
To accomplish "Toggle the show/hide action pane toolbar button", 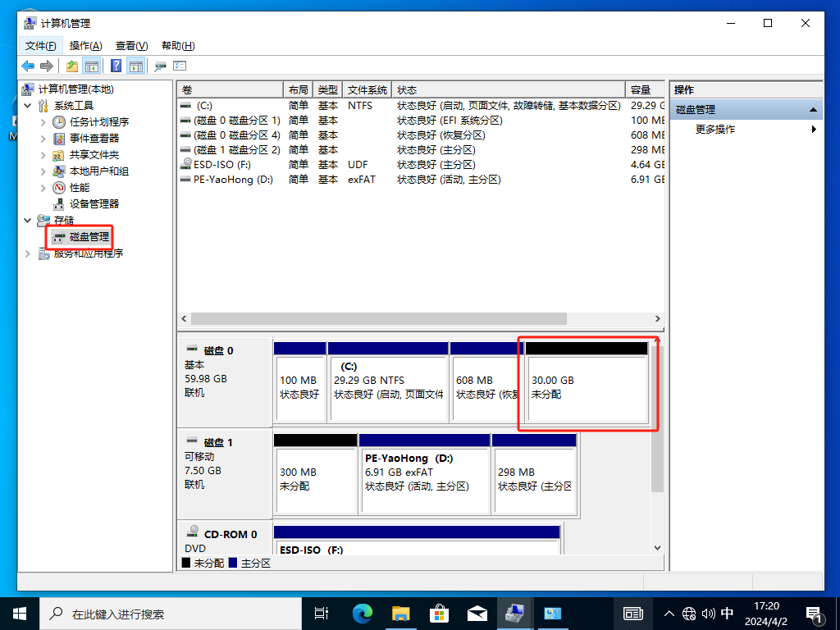I will (136, 66).
